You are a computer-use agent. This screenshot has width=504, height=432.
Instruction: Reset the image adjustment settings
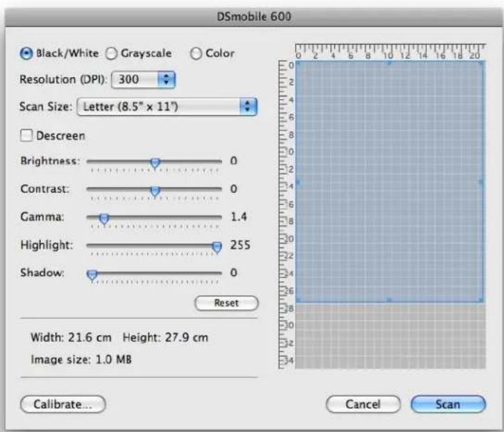pyautogui.click(x=226, y=303)
